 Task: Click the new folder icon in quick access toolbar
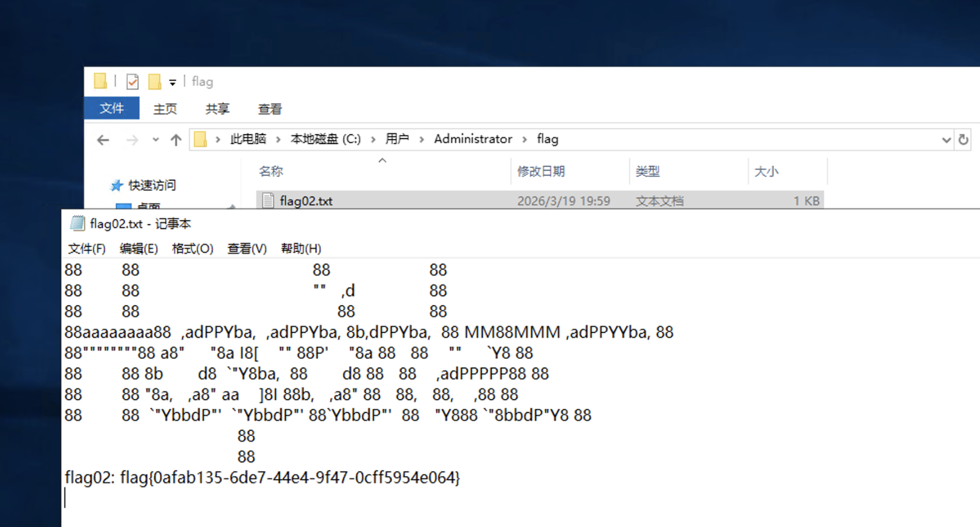[155, 82]
